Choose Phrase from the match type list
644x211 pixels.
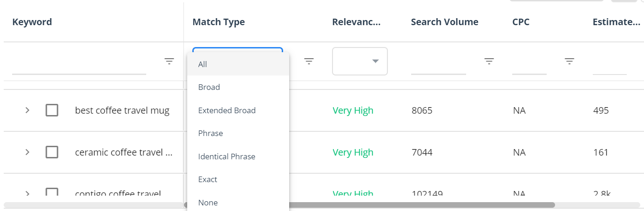pyautogui.click(x=238, y=133)
